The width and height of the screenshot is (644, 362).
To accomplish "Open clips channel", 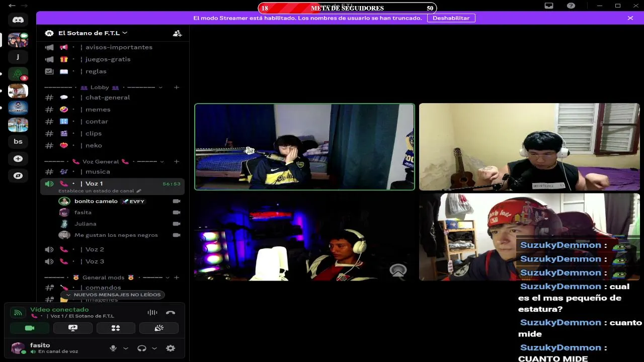I will click(112, 134).
